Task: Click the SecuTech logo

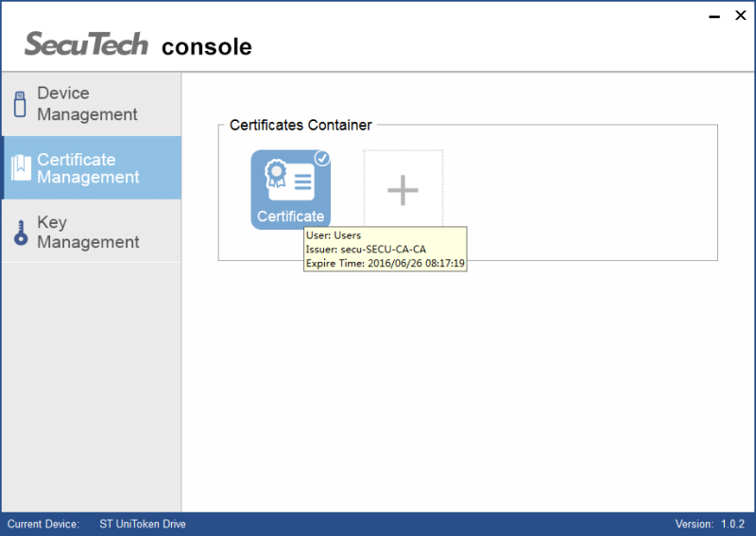Action: [x=86, y=43]
